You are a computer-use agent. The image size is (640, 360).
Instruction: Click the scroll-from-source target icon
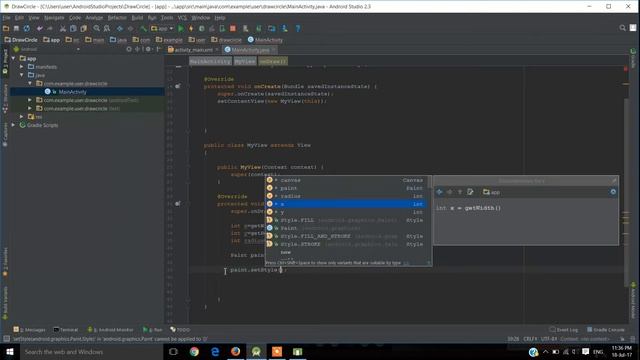pos(129,49)
